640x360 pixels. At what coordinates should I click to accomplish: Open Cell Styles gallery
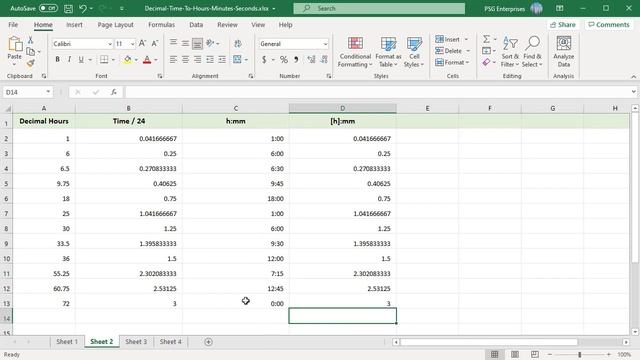click(414, 52)
